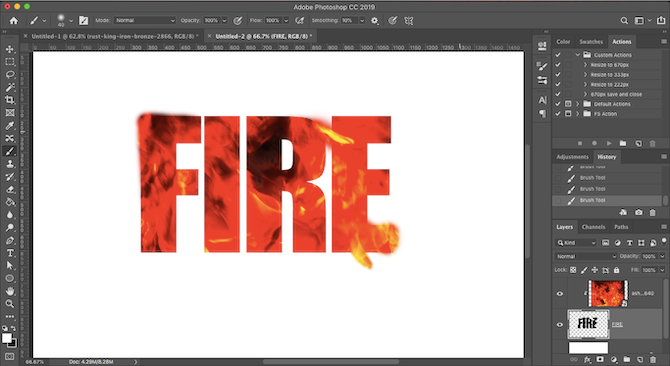Toggle dialog box for FS Action set
The height and width of the screenshot is (366, 670).
click(x=568, y=114)
